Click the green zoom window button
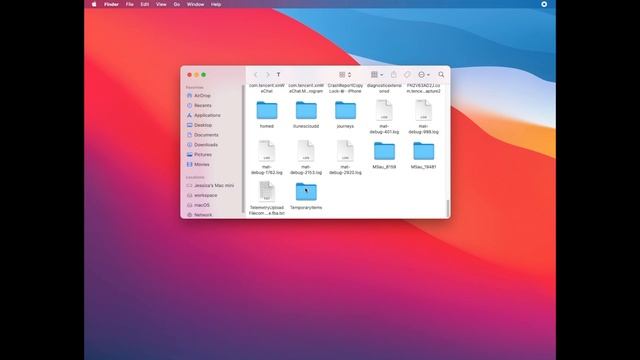640x360 pixels. 203,75
